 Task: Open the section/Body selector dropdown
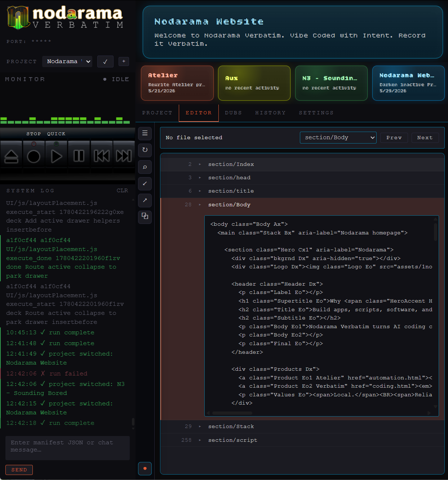(x=338, y=137)
